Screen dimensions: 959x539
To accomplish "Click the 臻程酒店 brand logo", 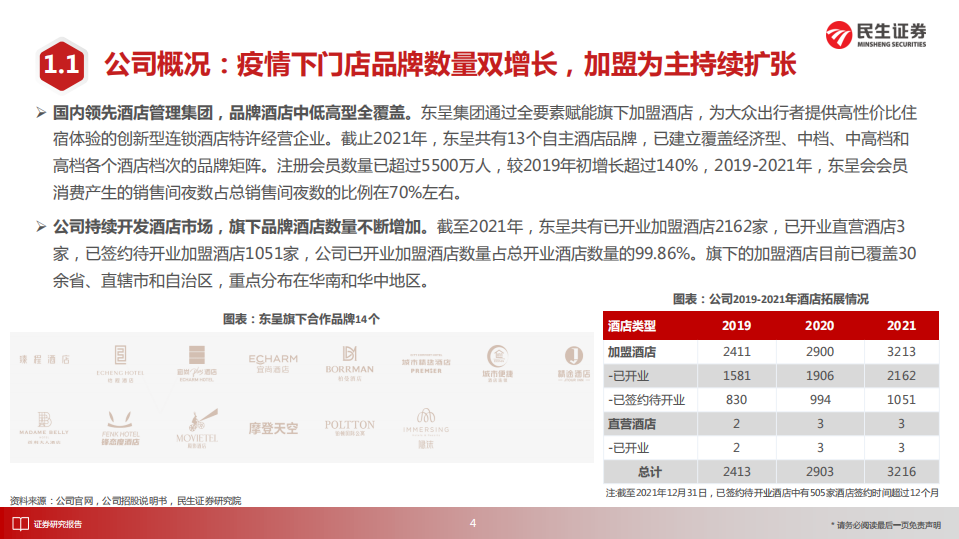I will (44, 360).
